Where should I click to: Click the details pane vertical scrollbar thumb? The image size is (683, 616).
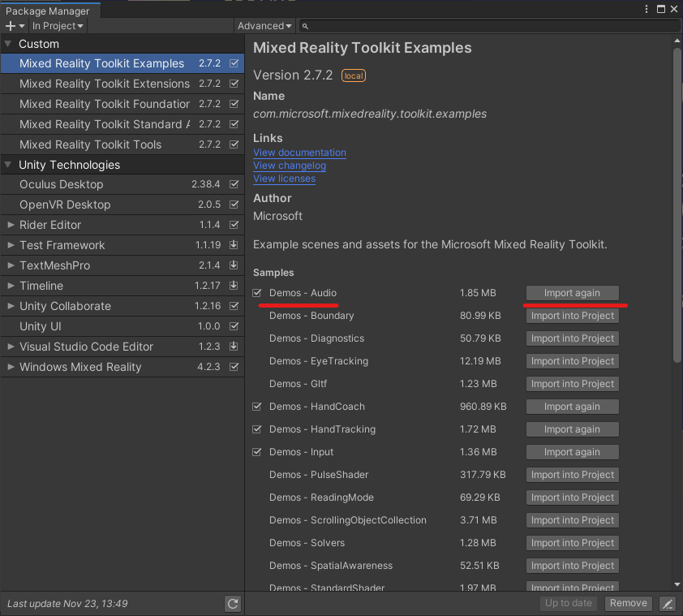pos(677,205)
